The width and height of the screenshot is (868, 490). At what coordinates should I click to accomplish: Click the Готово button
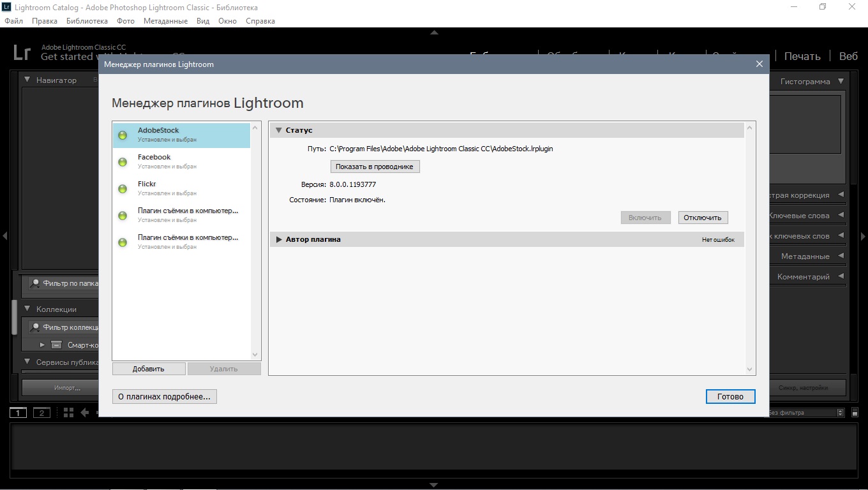(x=730, y=396)
